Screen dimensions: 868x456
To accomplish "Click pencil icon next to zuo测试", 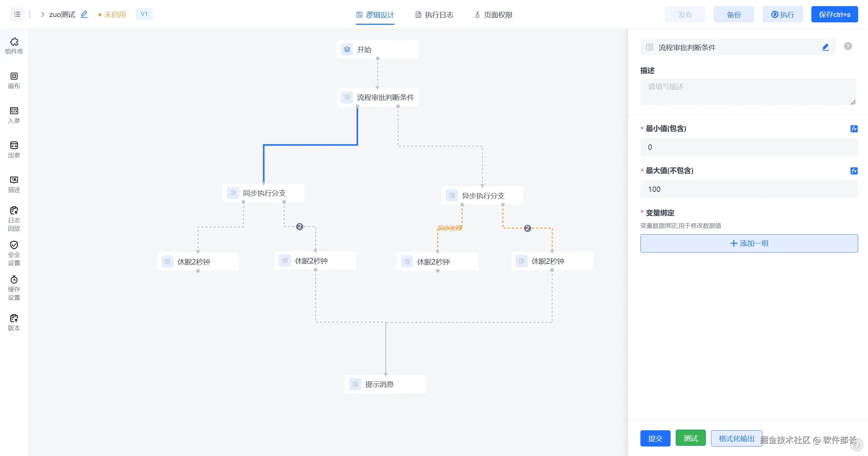I will [x=84, y=14].
